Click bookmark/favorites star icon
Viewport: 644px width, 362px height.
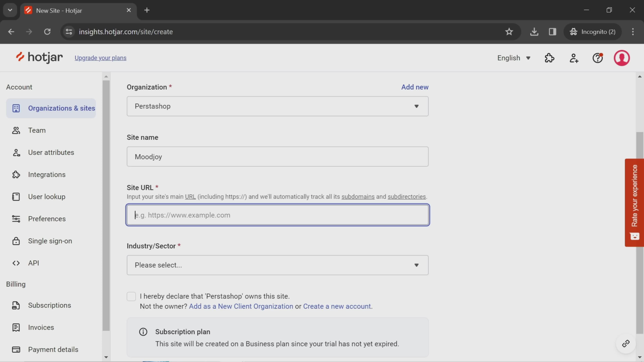pyautogui.click(x=509, y=31)
